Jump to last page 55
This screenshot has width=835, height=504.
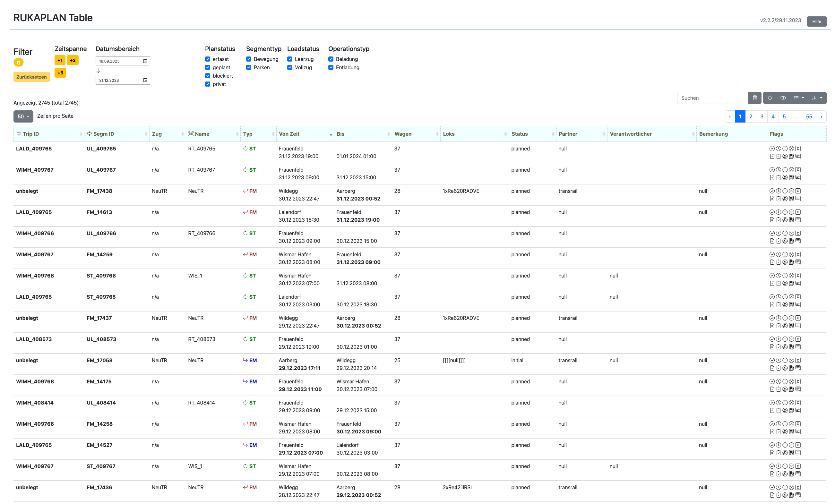809,116
